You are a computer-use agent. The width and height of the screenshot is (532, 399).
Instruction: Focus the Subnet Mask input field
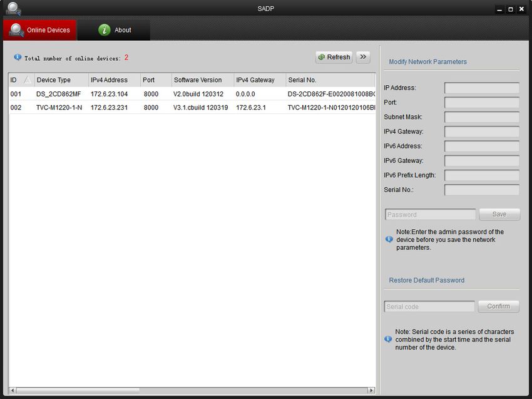[x=481, y=117]
